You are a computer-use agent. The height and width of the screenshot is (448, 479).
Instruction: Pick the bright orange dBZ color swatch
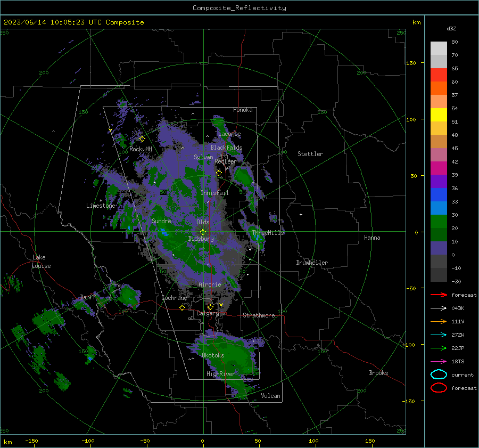pos(439,88)
